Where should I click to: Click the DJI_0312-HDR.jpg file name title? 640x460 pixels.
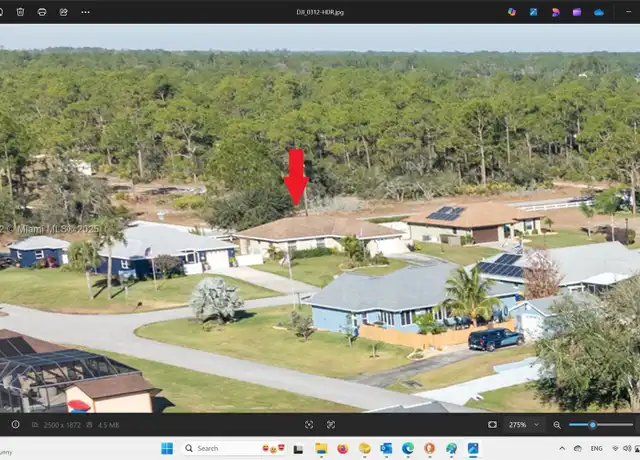(x=320, y=12)
